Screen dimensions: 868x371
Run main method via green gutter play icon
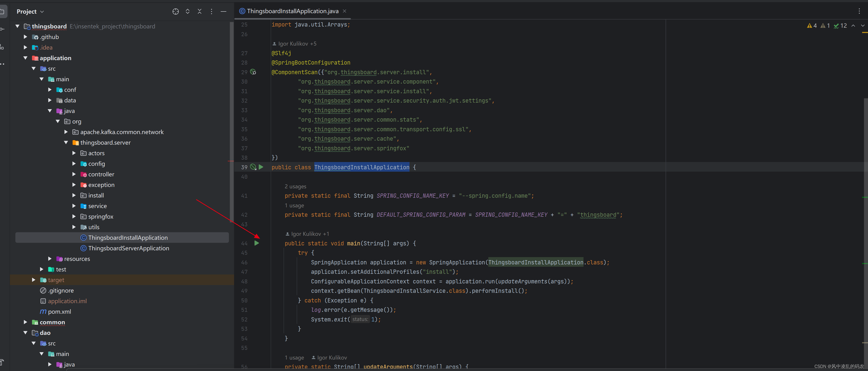coord(257,243)
